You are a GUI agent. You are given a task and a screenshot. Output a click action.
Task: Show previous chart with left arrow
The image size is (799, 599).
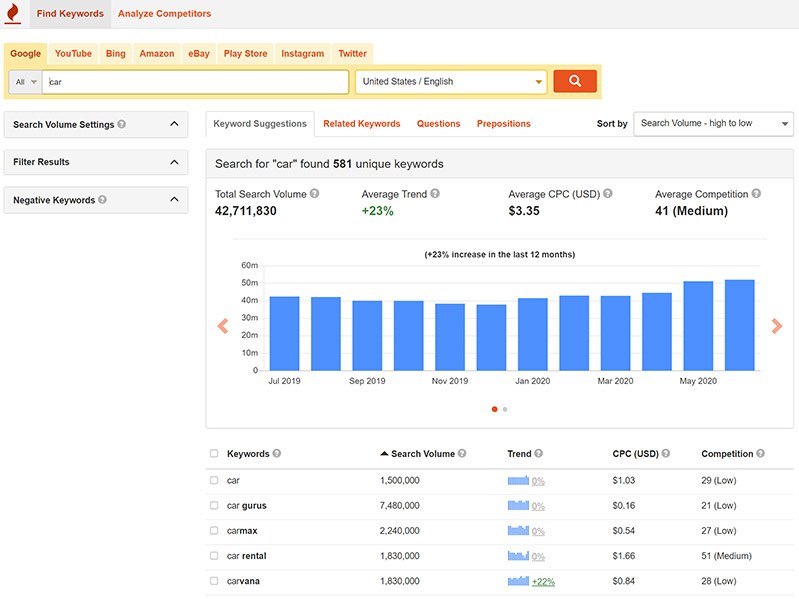coord(223,326)
